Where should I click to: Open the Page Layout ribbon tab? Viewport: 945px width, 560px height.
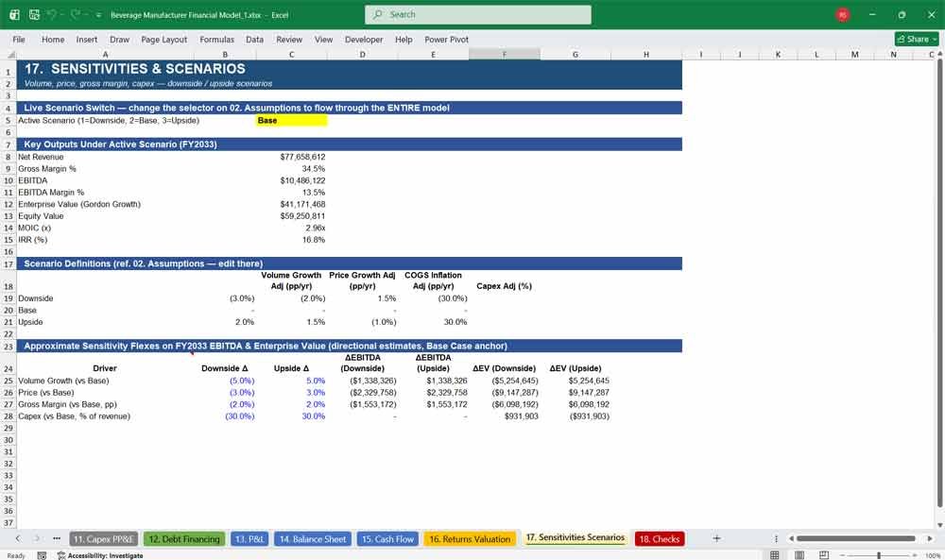pos(163,39)
